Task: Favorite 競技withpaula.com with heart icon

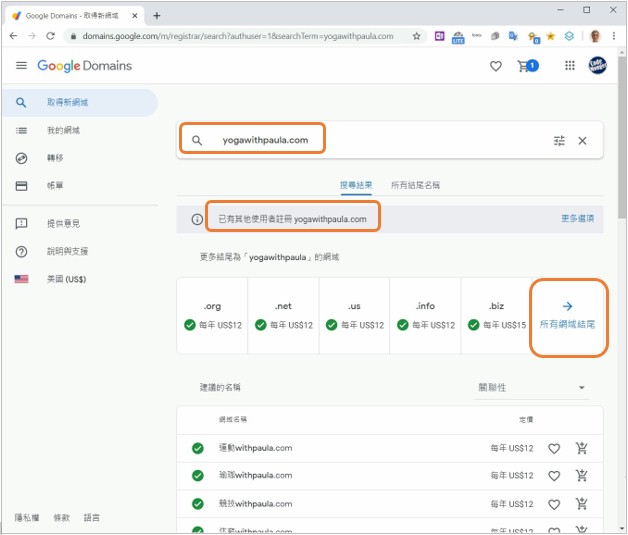Action: click(554, 504)
